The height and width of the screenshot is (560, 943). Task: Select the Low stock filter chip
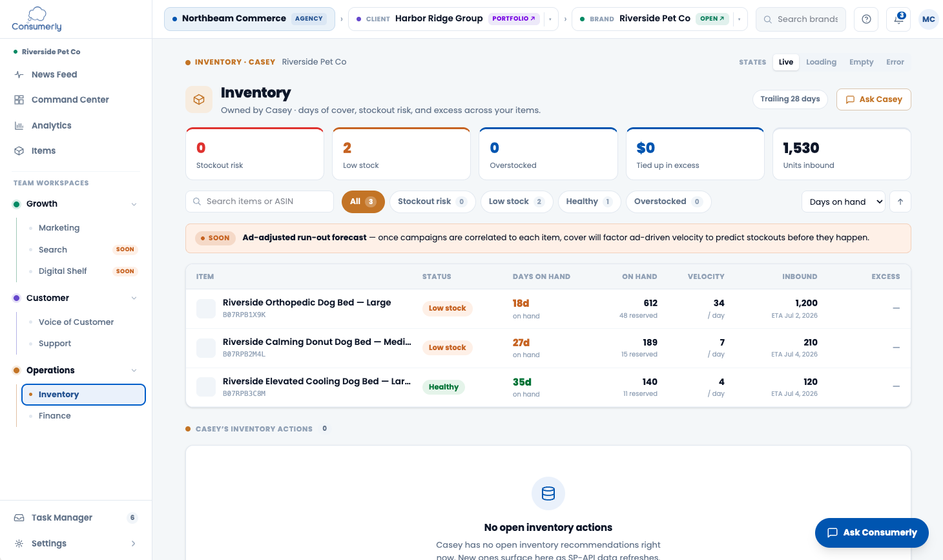(x=517, y=202)
